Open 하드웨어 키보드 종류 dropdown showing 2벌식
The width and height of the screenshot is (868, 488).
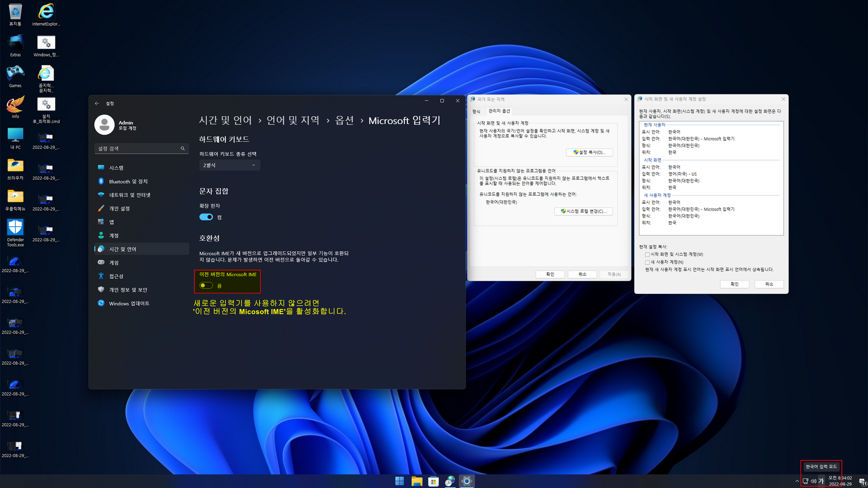click(x=230, y=165)
